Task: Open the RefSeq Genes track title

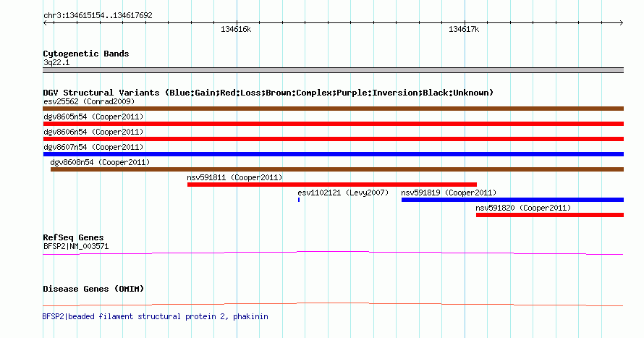Action: tap(73, 237)
